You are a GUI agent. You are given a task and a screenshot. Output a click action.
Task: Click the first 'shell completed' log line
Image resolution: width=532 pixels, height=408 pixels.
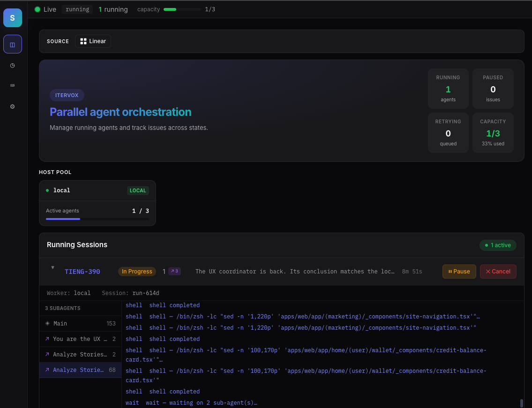(163, 305)
